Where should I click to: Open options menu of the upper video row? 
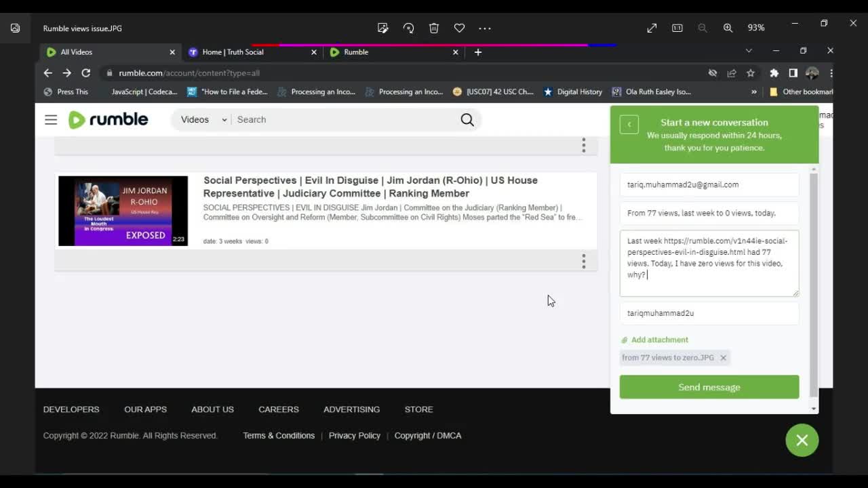[x=583, y=145]
